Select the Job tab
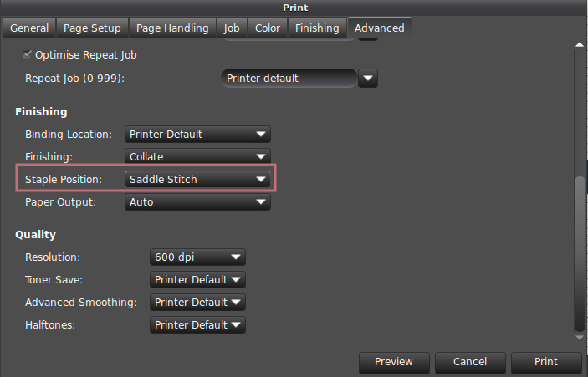This screenshot has height=377, width=588. [x=232, y=28]
